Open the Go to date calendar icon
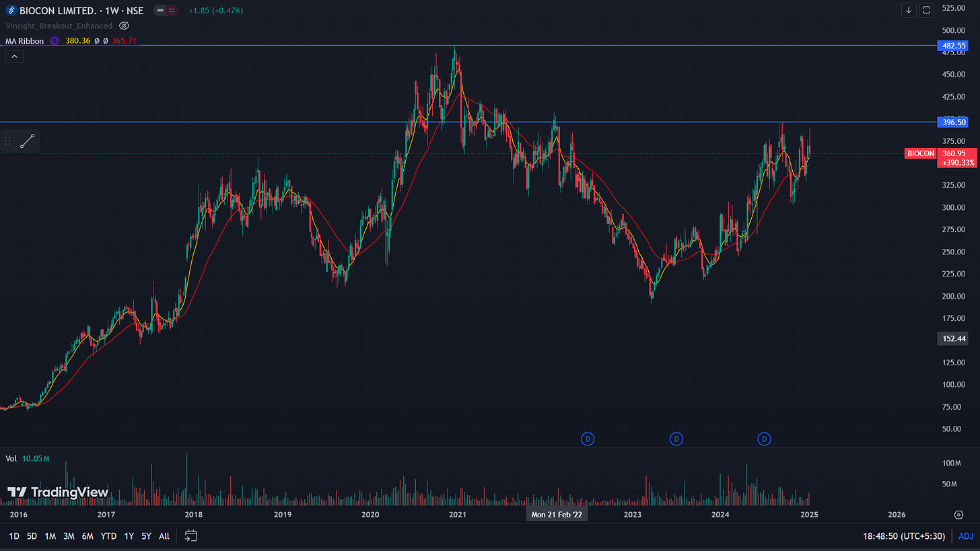980x551 pixels. [191, 536]
